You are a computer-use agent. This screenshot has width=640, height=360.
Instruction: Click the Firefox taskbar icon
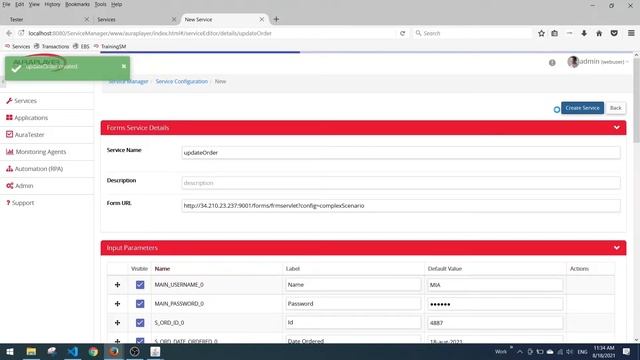(114, 351)
